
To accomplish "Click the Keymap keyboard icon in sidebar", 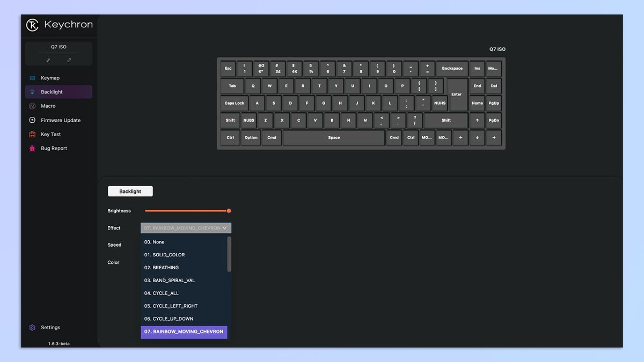I will (x=32, y=78).
